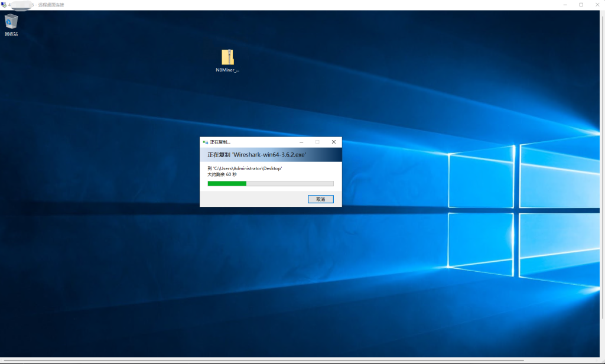Screen dimensions: 605x364
Task: Select the NBMiner zip archive icon
Action: tap(227, 57)
